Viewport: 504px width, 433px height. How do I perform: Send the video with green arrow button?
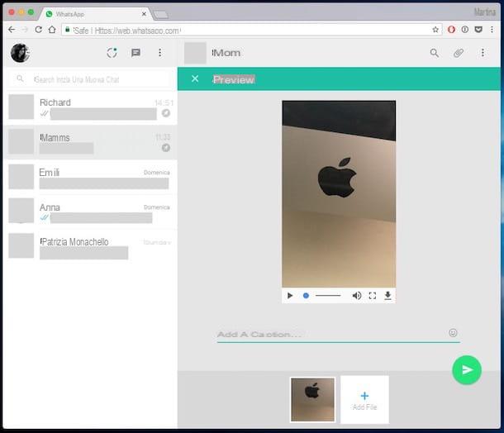click(467, 370)
